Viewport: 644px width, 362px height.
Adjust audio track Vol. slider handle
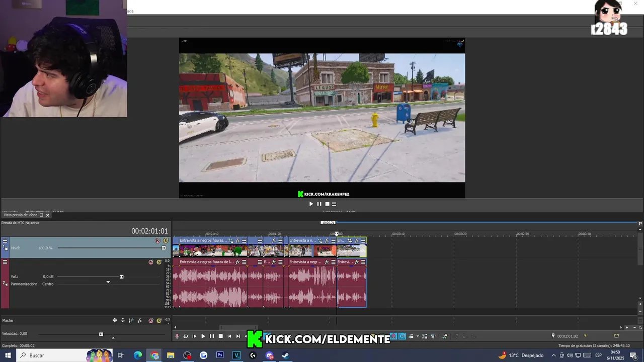[x=121, y=277]
